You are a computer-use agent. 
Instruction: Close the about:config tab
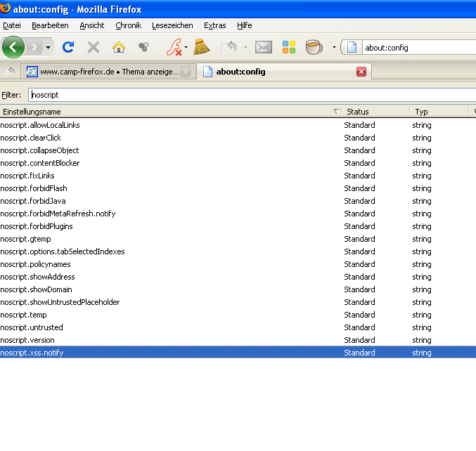tap(361, 72)
